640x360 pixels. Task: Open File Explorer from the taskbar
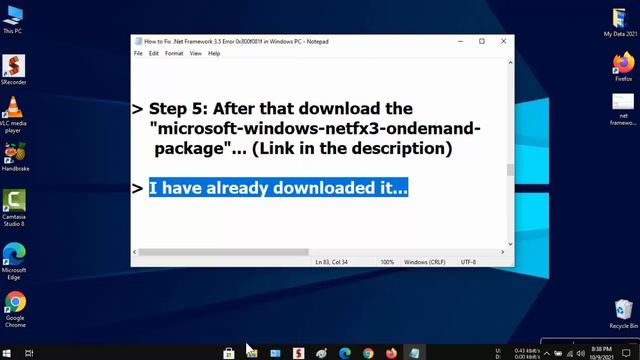(x=252, y=353)
